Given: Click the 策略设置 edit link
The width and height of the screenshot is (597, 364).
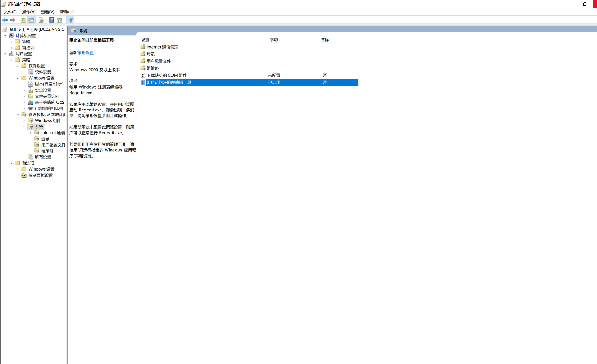Looking at the screenshot, I should 86,53.
